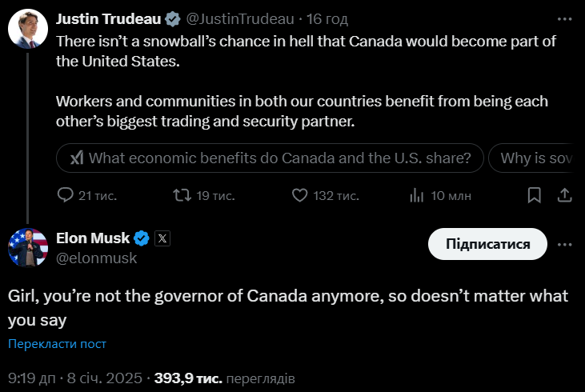This screenshot has height=392, width=585.
Task: Select the partially visible 'Why is sov' suggestion
Action: [x=531, y=158]
